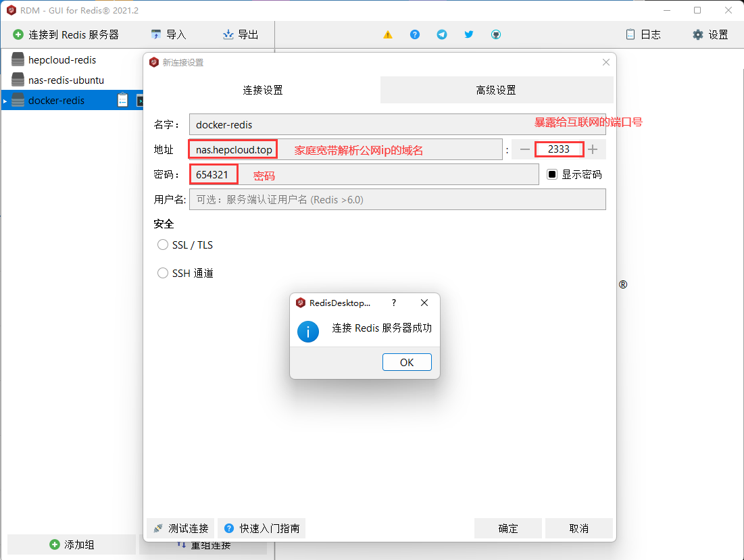
Task: Select the SSH 通道 radio option
Action: pos(163,274)
